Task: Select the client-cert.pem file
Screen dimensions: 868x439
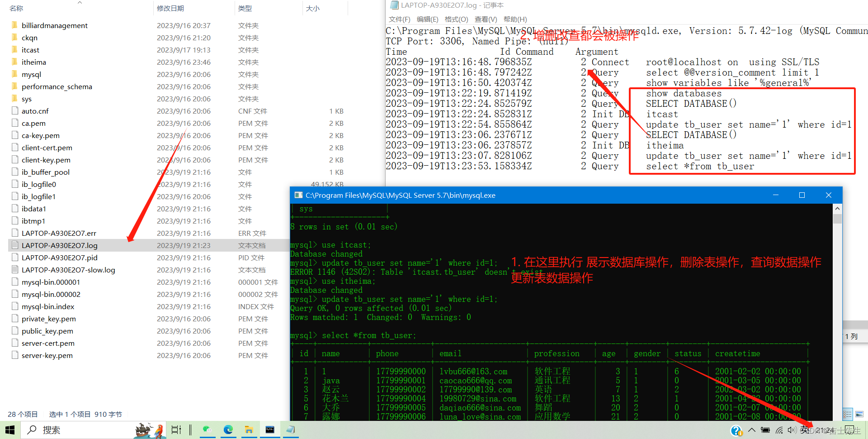Action: (47, 148)
